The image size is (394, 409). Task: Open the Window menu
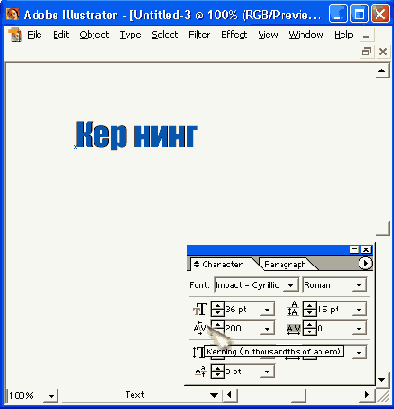point(306,35)
